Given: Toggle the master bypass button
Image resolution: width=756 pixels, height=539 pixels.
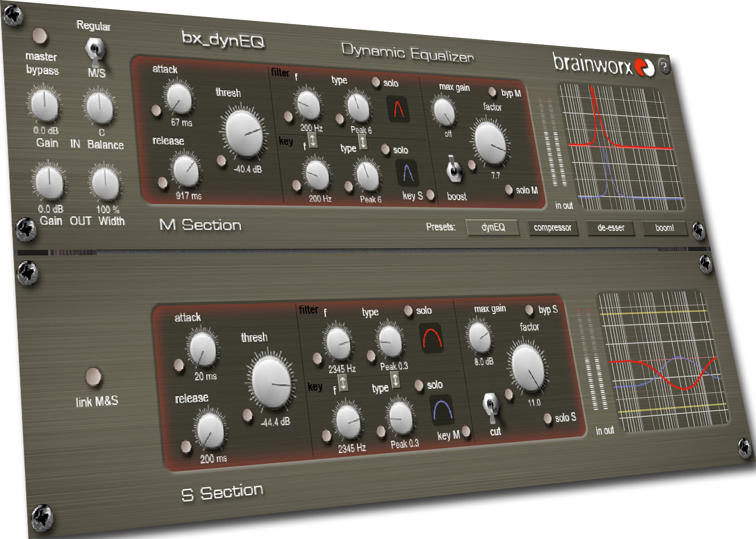Looking at the screenshot, I should [40, 36].
